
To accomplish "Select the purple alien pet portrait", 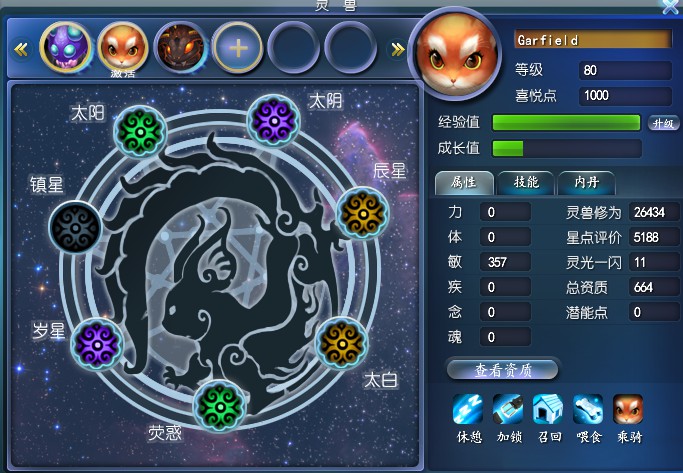I will (66, 47).
